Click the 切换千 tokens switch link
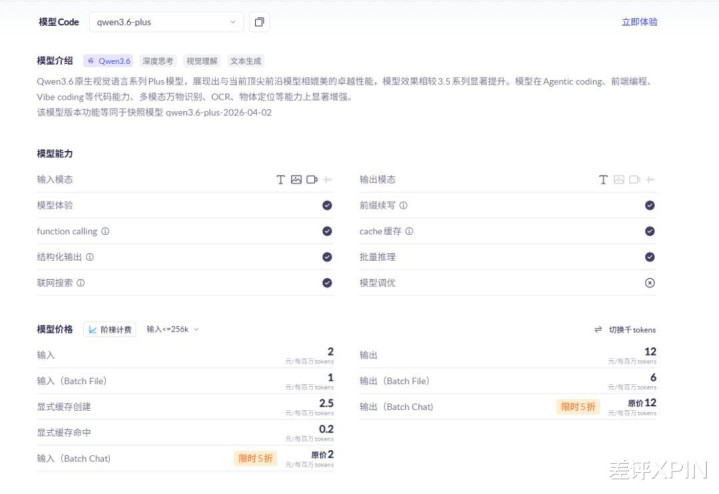The height and width of the screenshot is (494, 719). pos(625,329)
